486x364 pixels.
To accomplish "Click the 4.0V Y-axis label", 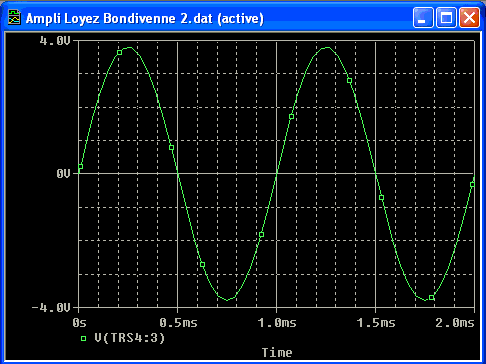I will [55, 41].
